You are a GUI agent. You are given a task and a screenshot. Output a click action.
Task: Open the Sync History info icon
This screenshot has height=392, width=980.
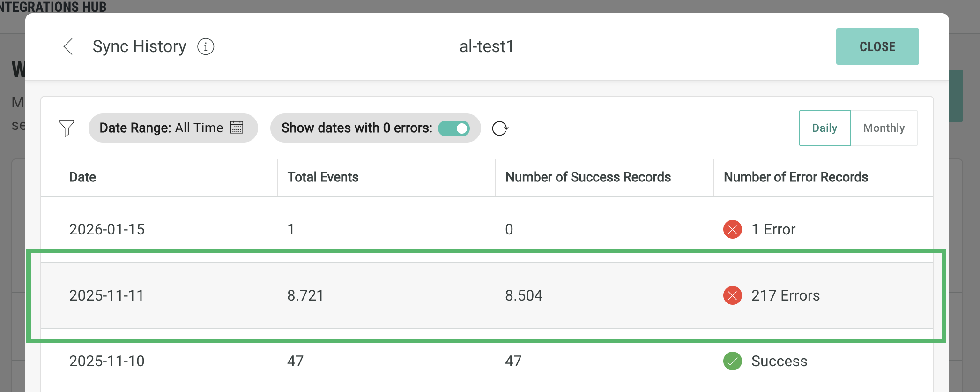[x=206, y=46]
